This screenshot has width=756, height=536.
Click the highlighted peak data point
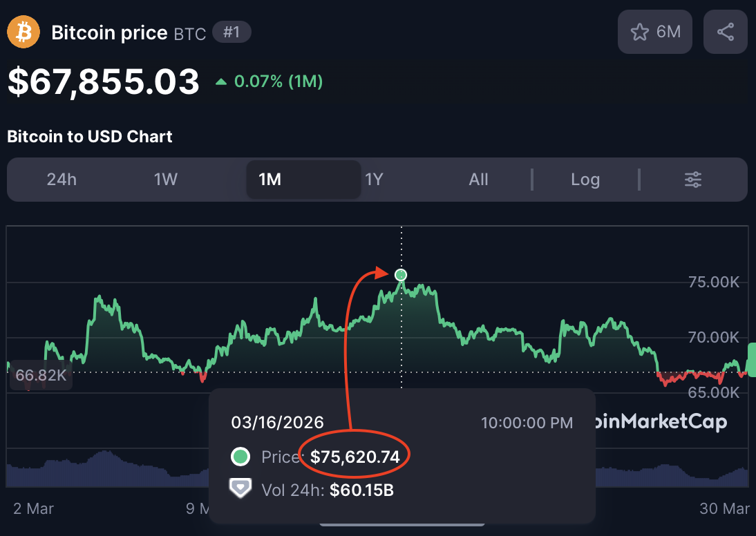point(401,276)
